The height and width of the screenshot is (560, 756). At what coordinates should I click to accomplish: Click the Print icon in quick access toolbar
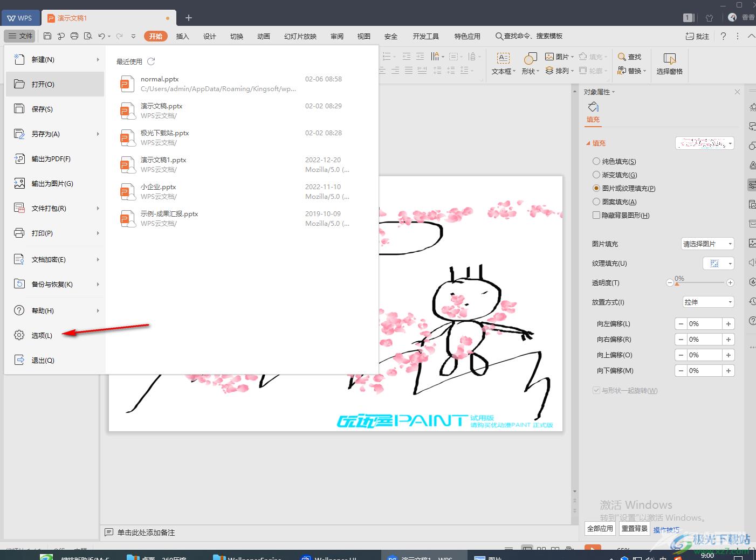pyautogui.click(x=74, y=36)
